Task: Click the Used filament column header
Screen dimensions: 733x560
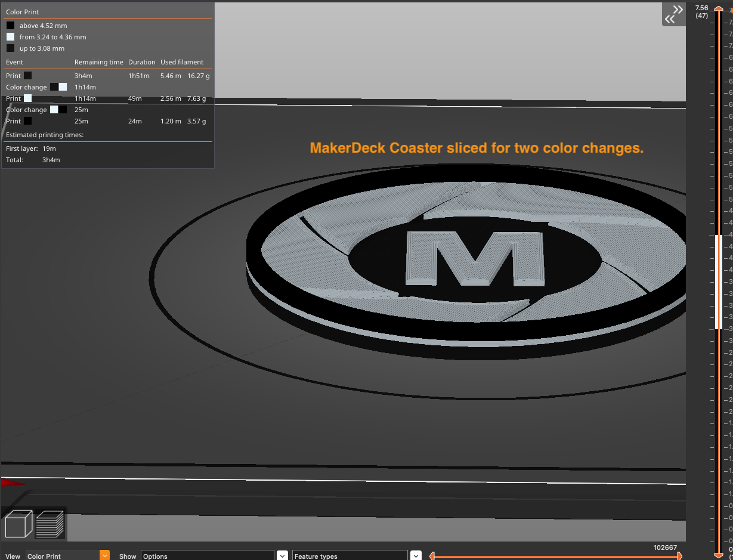Action: coord(182,62)
